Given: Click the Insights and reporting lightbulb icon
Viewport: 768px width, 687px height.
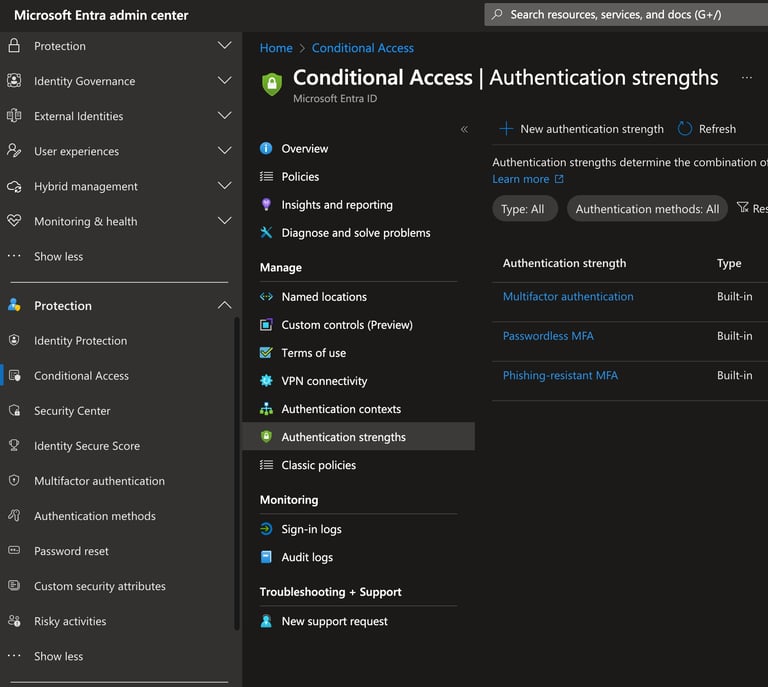Looking at the screenshot, I should tap(266, 205).
